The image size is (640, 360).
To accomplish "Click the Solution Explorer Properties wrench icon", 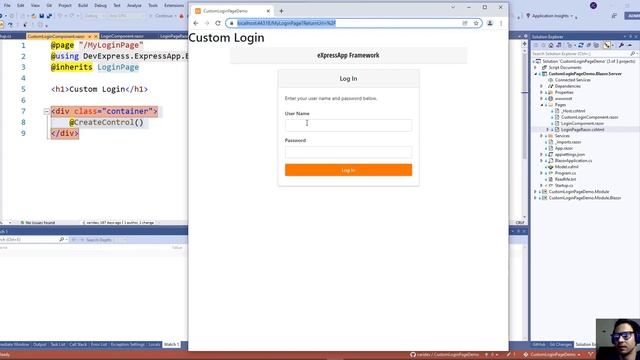I will (621, 45).
